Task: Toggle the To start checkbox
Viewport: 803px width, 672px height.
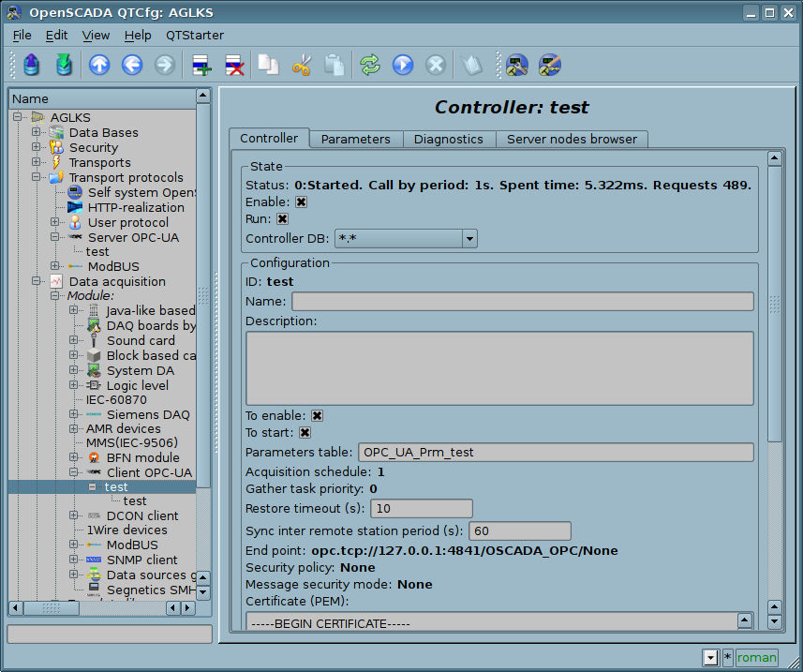Action: [x=305, y=432]
